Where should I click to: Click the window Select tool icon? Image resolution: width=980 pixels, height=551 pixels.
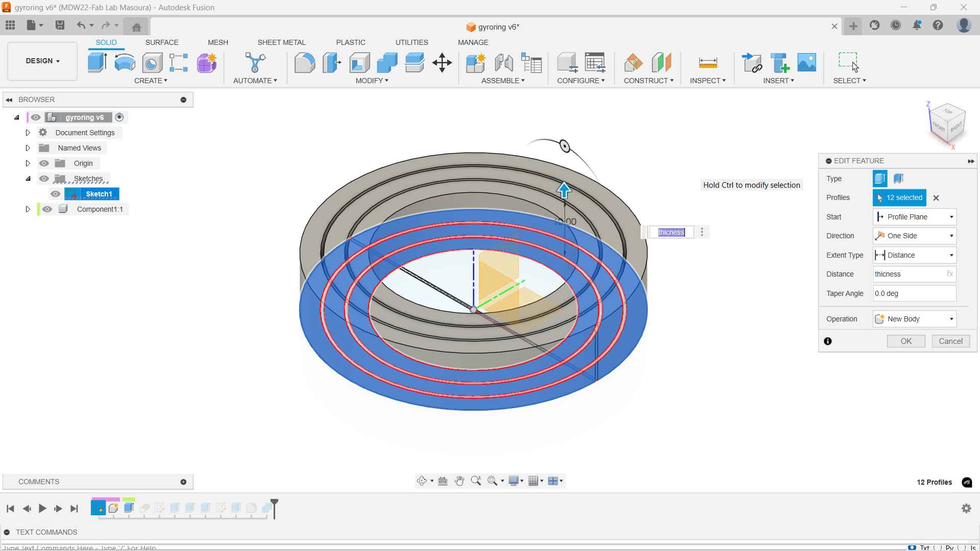click(849, 62)
